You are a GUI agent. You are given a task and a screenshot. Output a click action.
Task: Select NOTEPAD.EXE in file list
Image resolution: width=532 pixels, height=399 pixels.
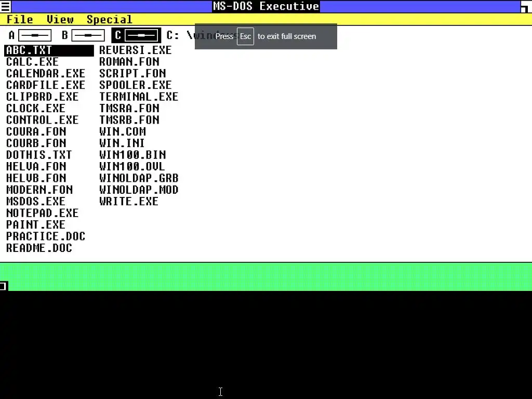click(x=43, y=212)
